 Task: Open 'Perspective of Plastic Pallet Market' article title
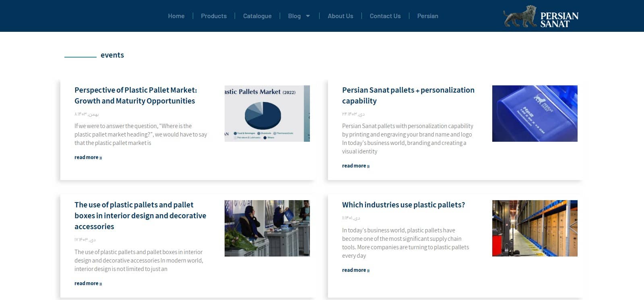point(136,95)
